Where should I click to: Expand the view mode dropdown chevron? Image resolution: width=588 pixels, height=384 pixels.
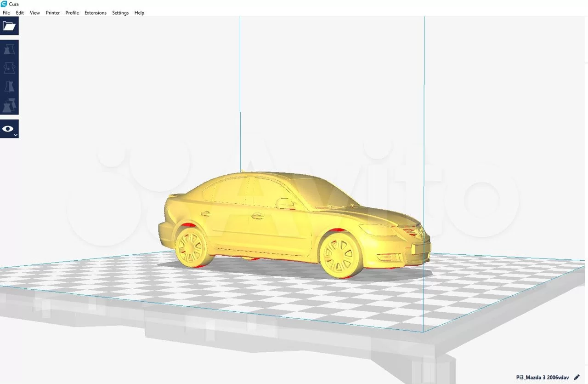(15, 134)
